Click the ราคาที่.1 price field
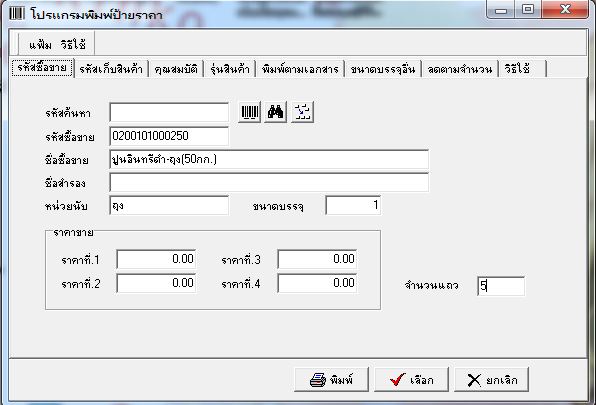596x405 pixels. point(156,259)
